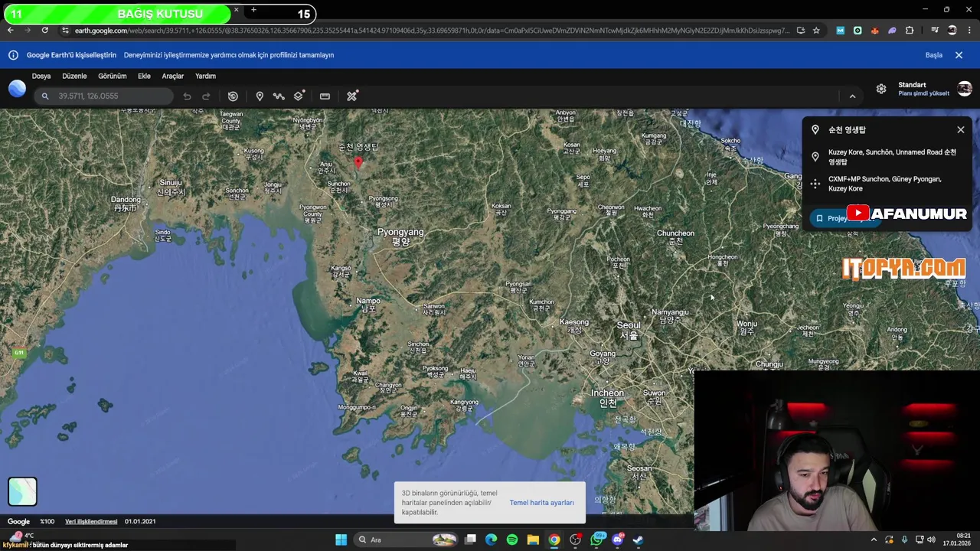Open Spotify from taskbar
Viewport: 980px width, 551px height.
pos(512,540)
